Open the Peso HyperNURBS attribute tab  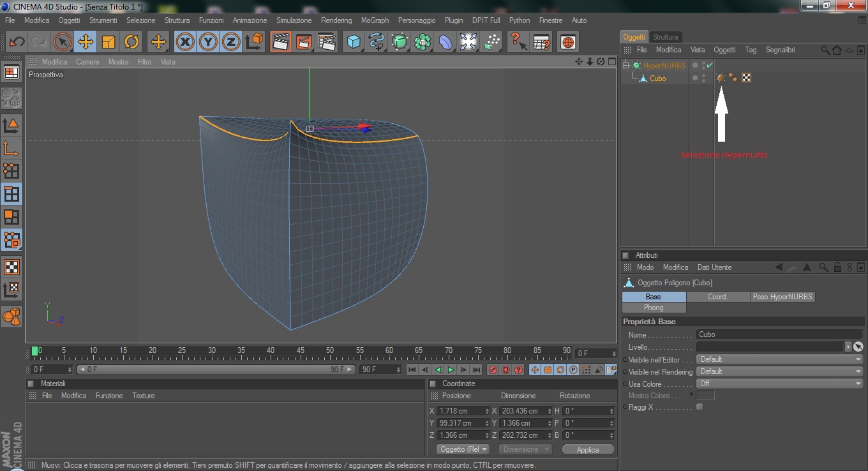(782, 297)
